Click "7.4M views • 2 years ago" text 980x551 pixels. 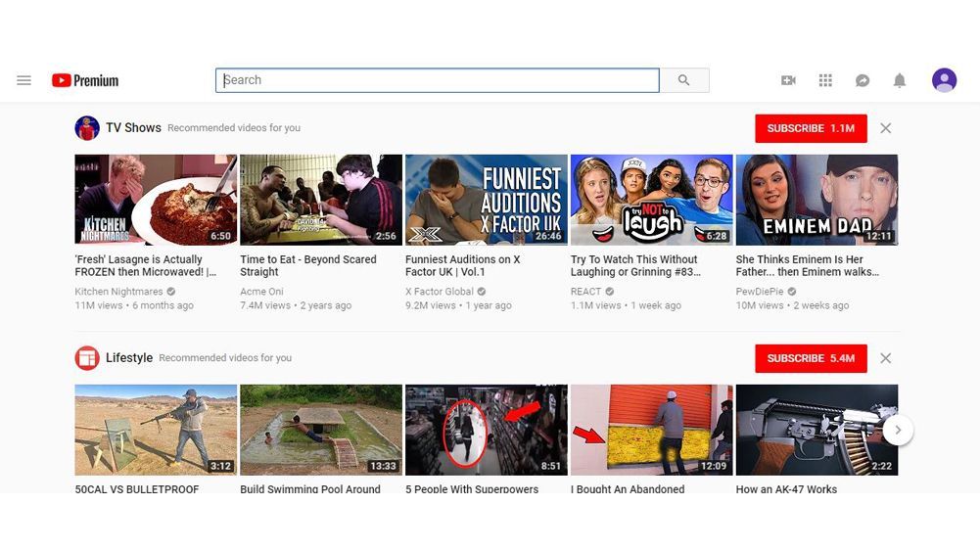pyautogui.click(x=296, y=305)
